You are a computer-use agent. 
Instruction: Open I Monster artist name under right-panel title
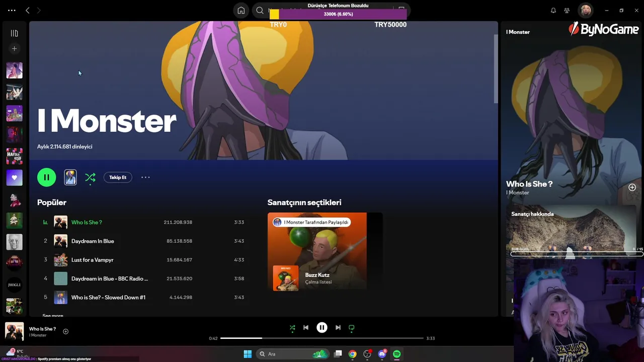(518, 193)
